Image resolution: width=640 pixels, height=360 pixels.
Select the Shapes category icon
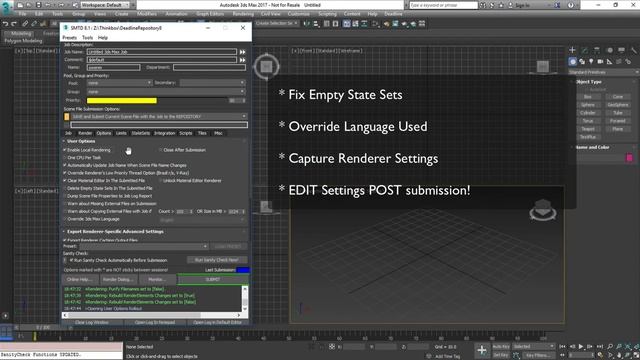(x=582, y=62)
